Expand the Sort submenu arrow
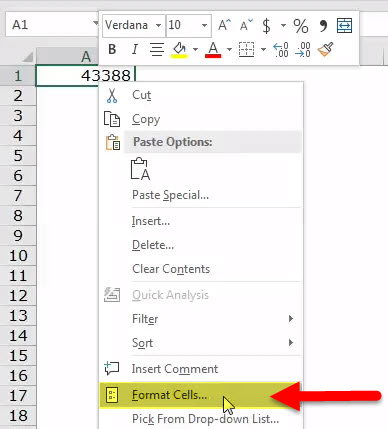 [x=291, y=342]
